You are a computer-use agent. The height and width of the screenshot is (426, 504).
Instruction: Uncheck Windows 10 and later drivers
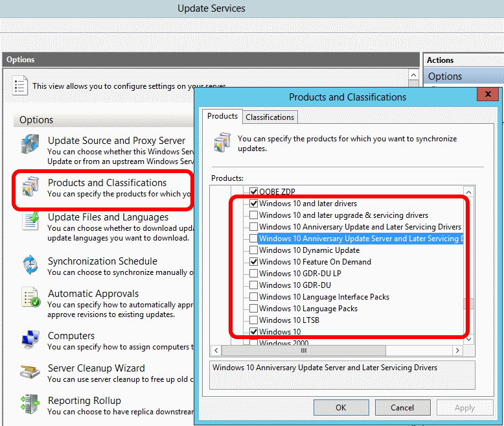[254, 204]
